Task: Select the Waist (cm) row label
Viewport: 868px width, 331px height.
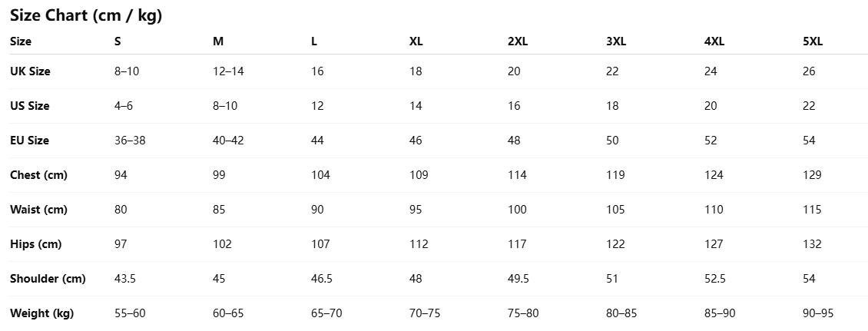Action: tap(38, 210)
